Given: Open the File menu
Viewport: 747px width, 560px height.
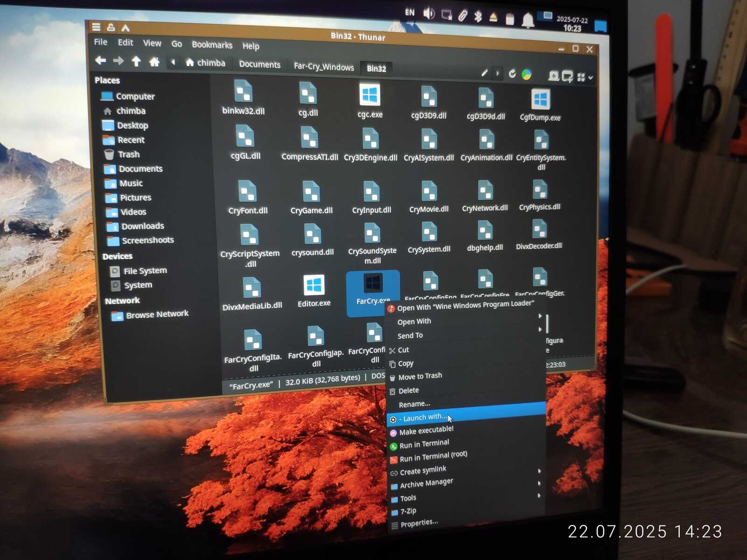Looking at the screenshot, I should point(100,42).
